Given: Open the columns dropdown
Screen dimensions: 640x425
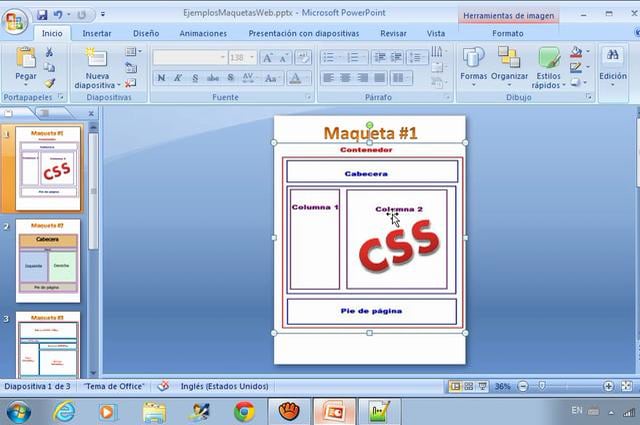Looking at the screenshot, I should [401, 78].
